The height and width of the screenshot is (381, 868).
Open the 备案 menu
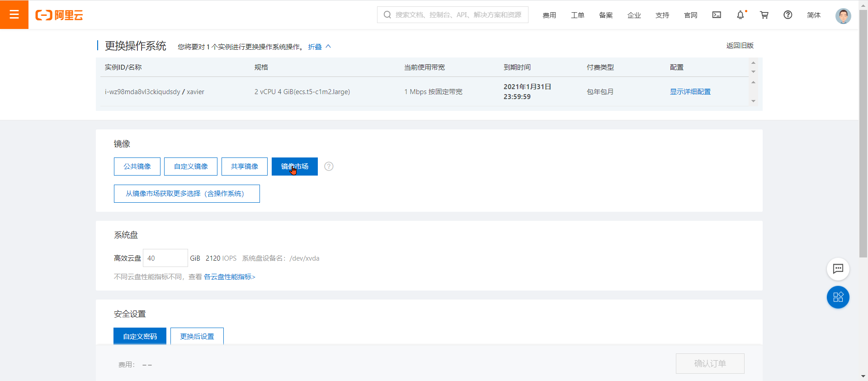(x=606, y=15)
